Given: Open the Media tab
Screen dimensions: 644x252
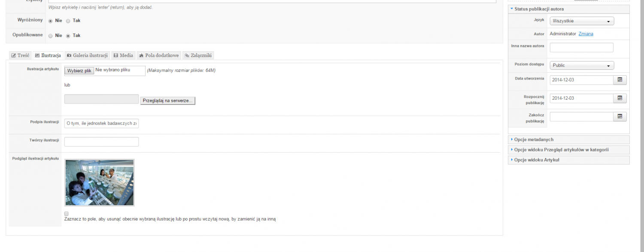Looking at the screenshot, I should pos(123,55).
